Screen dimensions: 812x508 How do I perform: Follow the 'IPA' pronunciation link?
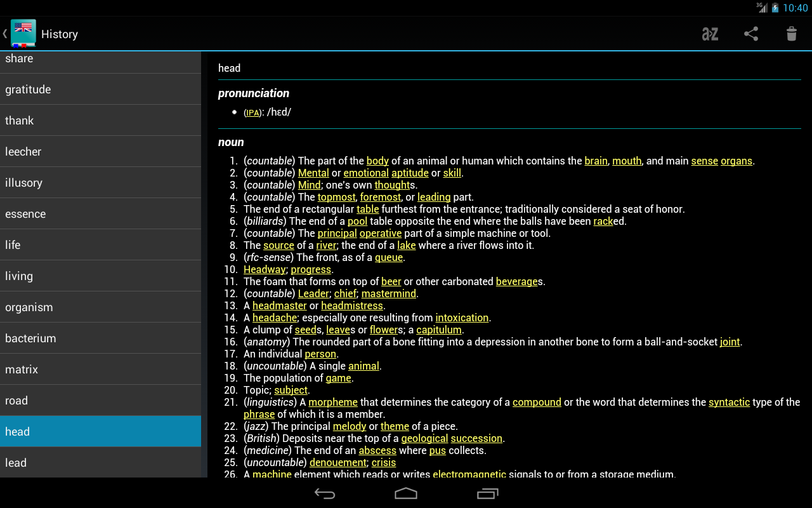[x=252, y=113]
